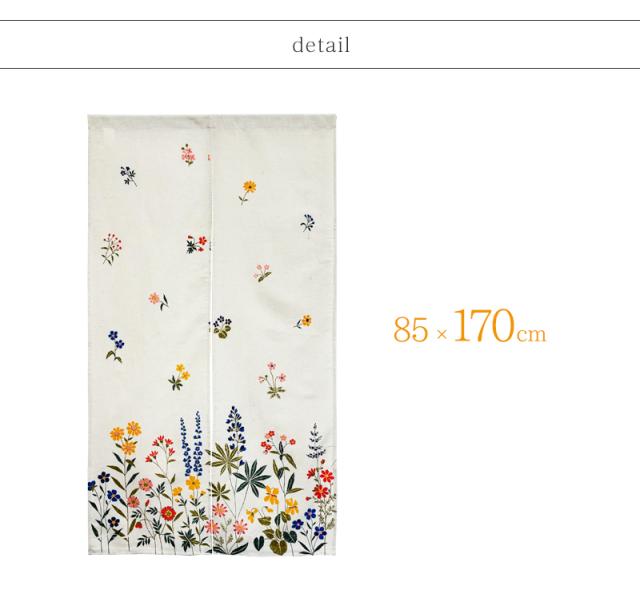The height and width of the screenshot is (590, 640).
Task: Click the red flower cluster near the center slit
Action: (x=196, y=244)
